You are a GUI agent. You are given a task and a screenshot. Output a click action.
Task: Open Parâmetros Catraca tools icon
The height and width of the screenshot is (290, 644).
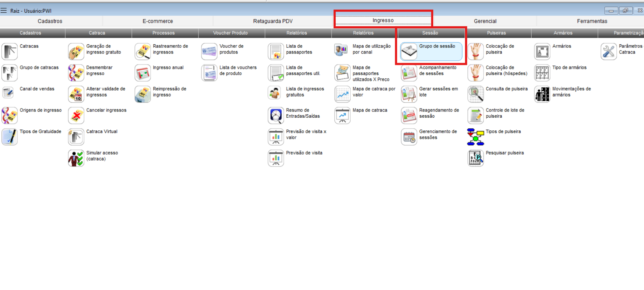point(609,52)
